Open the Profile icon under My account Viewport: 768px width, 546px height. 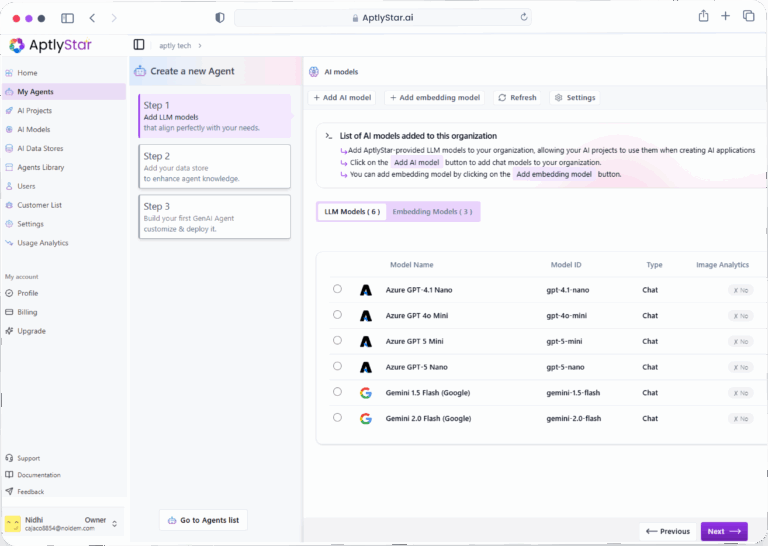point(9,293)
